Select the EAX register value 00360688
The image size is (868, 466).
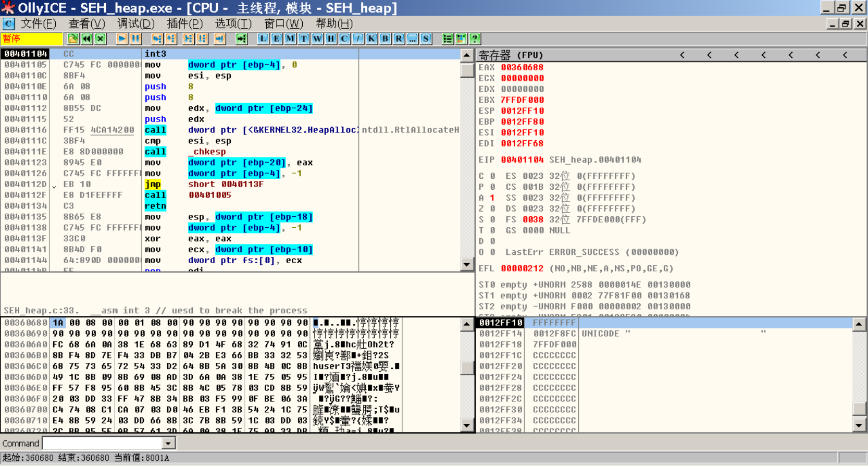pyautogui.click(x=522, y=68)
